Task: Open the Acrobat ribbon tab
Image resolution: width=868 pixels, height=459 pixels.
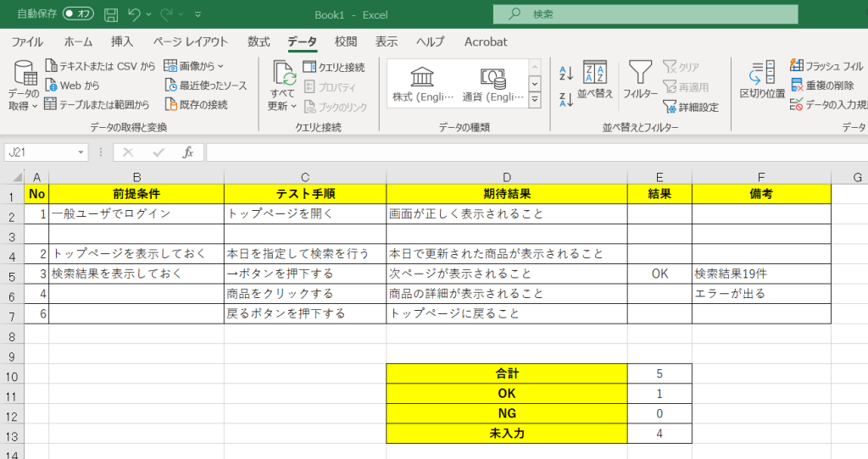Action: (486, 42)
